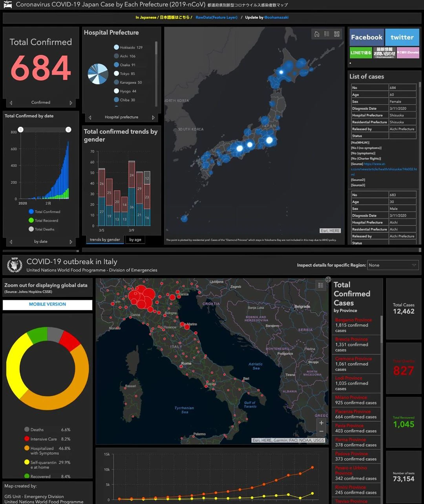Image resolution: width=424 pixels, height=504 pixels.
Task: Click the red 827 deaths indicator
Action: pyautogui.click(x=404, y=368)
